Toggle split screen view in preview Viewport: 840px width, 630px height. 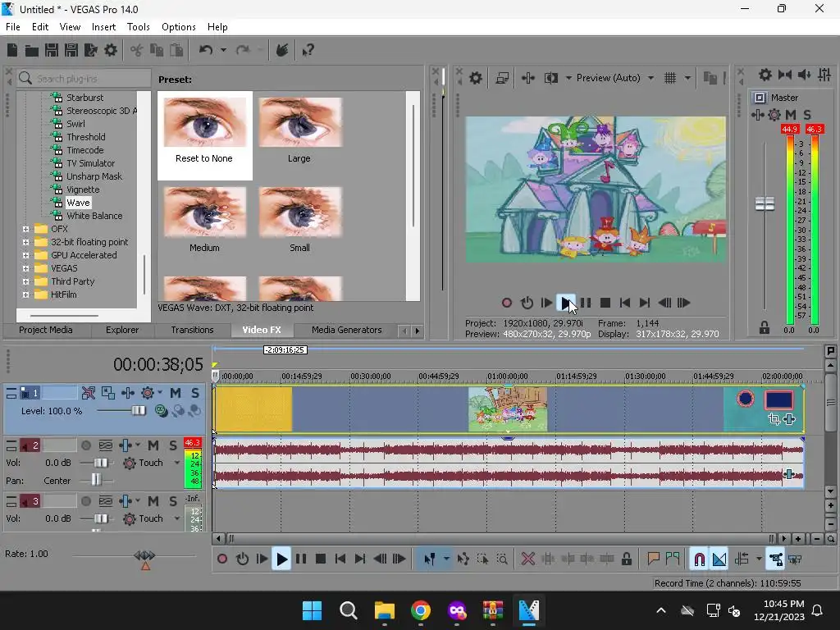[x=551, y=78]
